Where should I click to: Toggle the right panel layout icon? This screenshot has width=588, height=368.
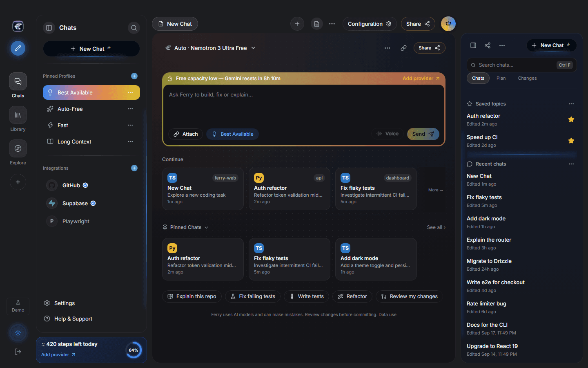473,45
